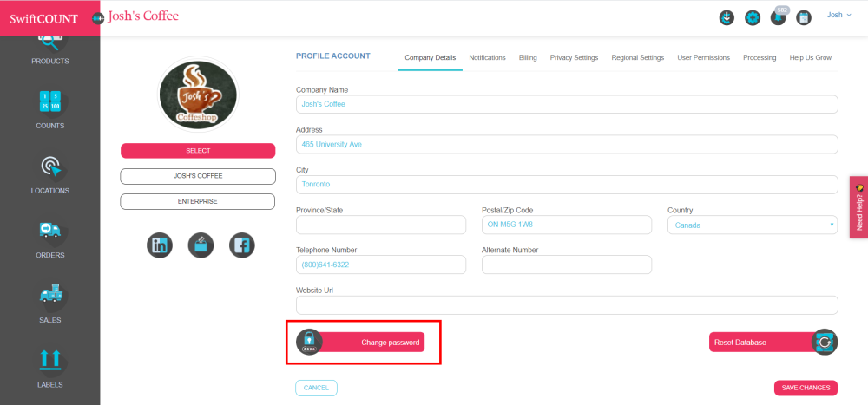This screenshot has height=405, width=868.
Task: Click the database refresh icon beside Reset Database
Action: 825,342
